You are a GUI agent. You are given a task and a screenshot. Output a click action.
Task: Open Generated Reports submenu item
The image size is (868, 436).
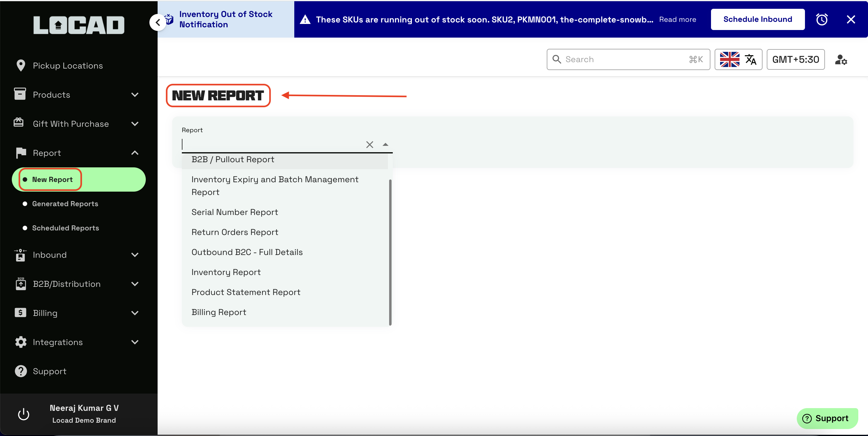click(x=65, y=204)
